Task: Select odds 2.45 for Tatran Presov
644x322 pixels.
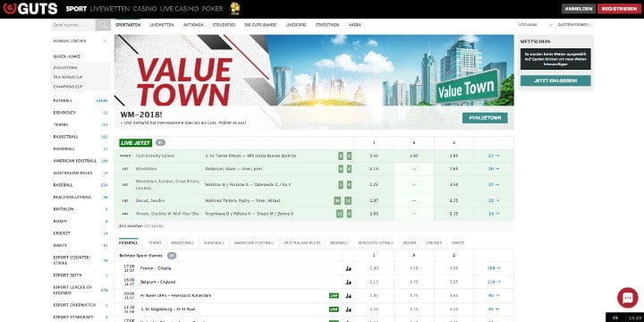Action: [374, 156]
